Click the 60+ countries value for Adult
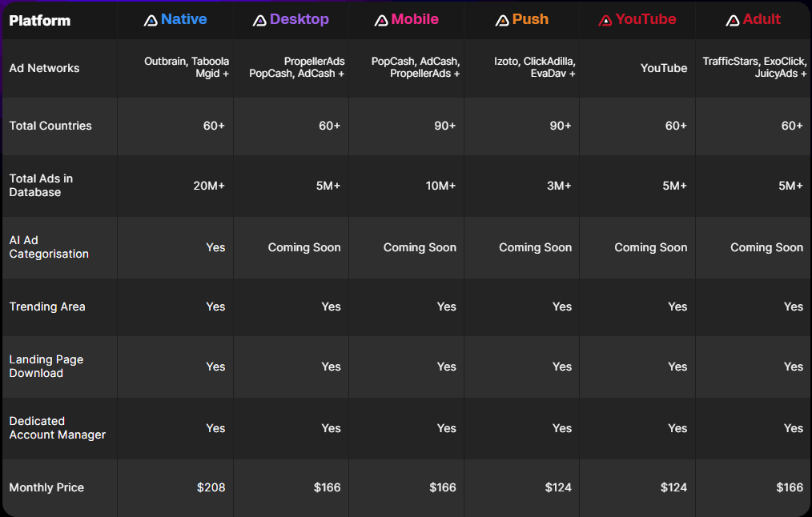The image size is (812, 517). point(792,126)
